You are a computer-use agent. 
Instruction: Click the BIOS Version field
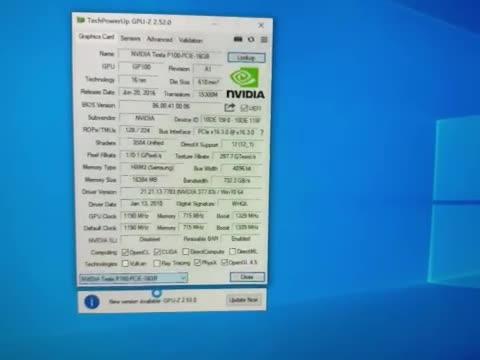point(171,106)
